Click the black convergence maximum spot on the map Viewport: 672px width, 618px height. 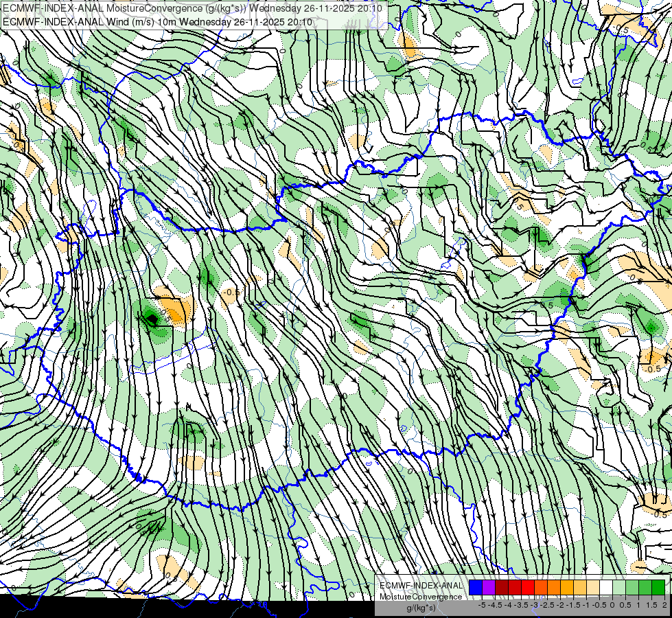click(152, 318)
